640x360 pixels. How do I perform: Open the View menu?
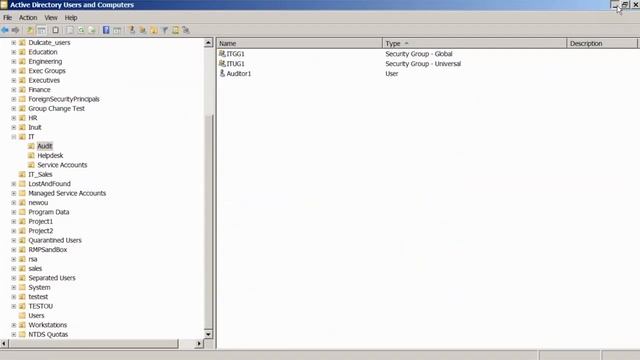pyautogui.click(x=51, y=18)
